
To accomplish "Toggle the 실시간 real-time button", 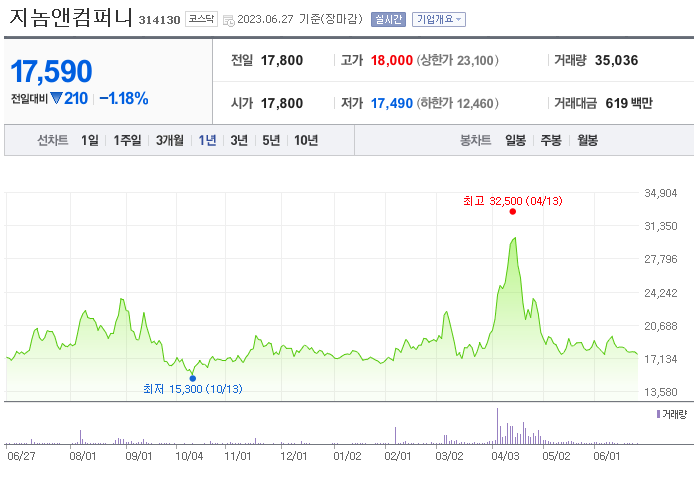I will [x=388, y=19].
